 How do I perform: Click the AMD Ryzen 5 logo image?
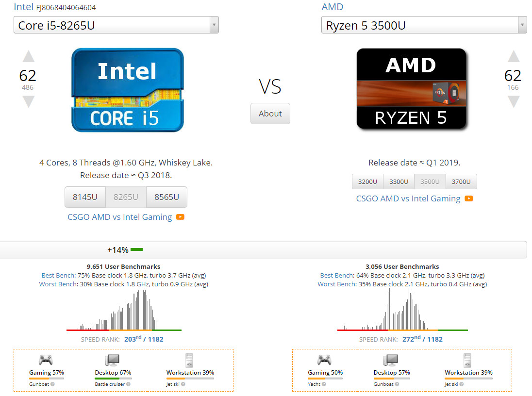tap(411, 89)
